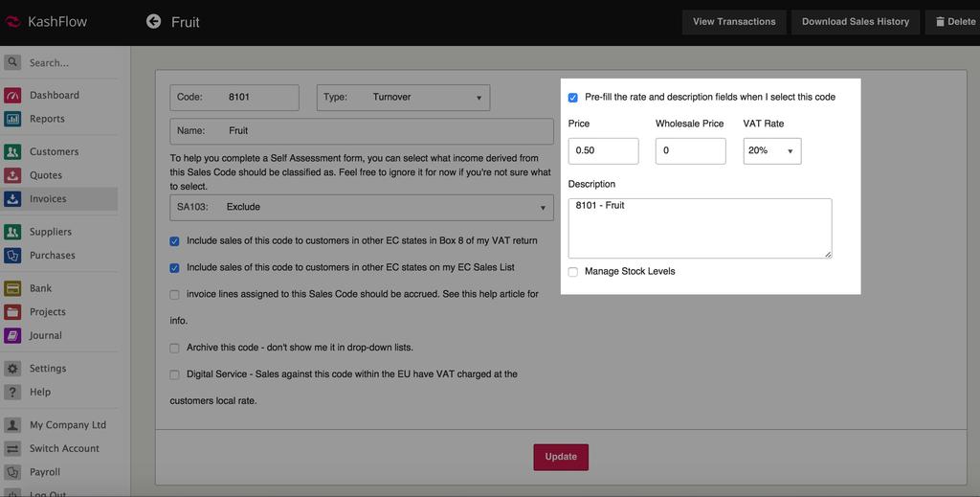Open the VAT Rate 20% dropdown
The width and height of the screenshot is (980, 497).
point(771,151)
